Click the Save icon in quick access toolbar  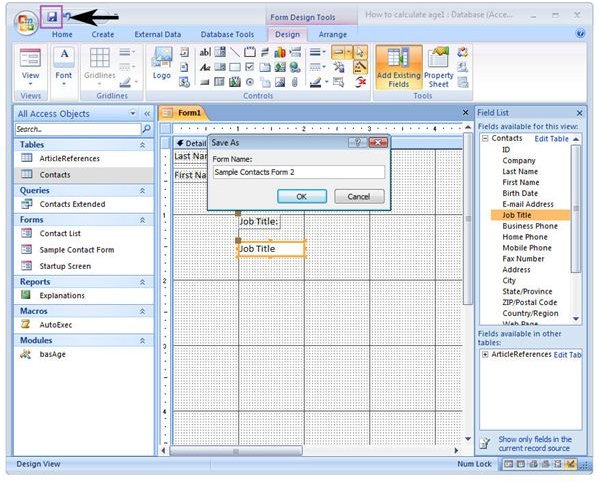point(52,17)
